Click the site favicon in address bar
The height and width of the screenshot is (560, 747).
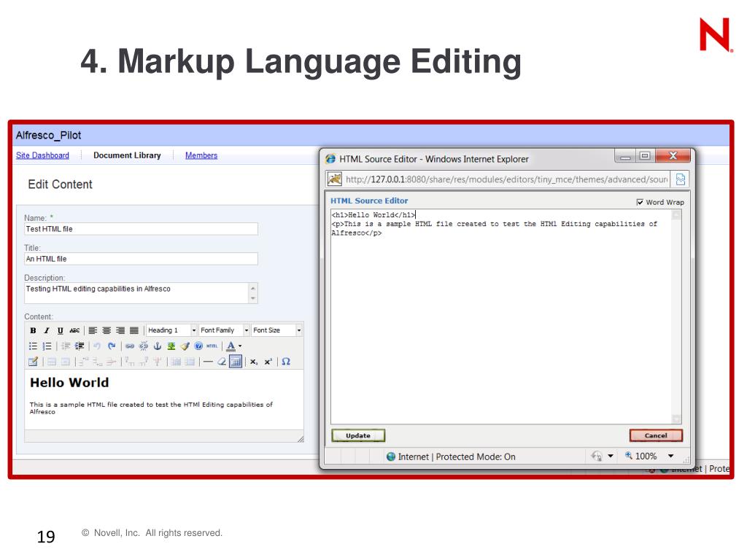pyautogui.click(x=334, y=179)
